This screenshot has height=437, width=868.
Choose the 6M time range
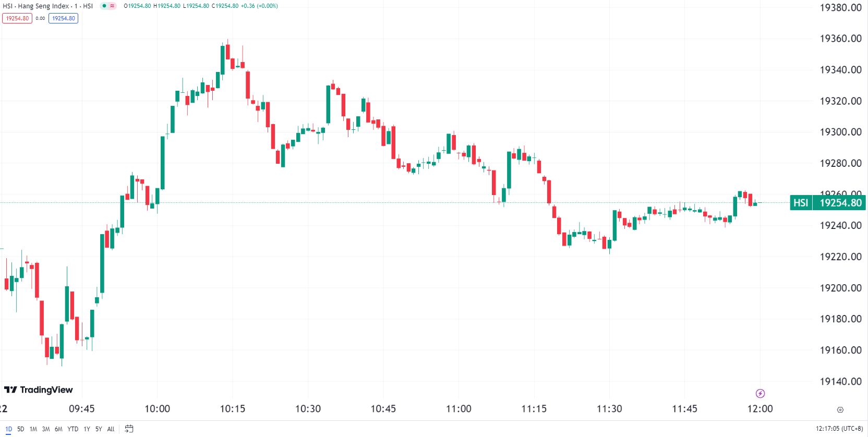click(x=58, y=429)
